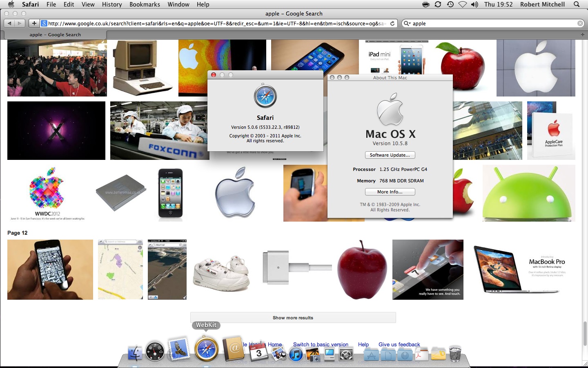Open the Trash in the Dock
Viewport: 588px width, 368px height.
(x=455, y=354)
